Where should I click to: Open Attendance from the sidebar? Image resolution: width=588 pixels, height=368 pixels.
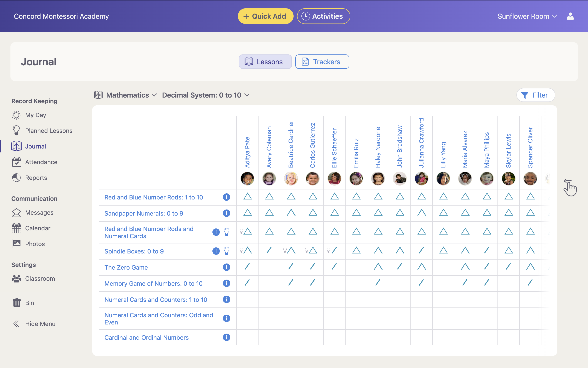click(41, 162)
